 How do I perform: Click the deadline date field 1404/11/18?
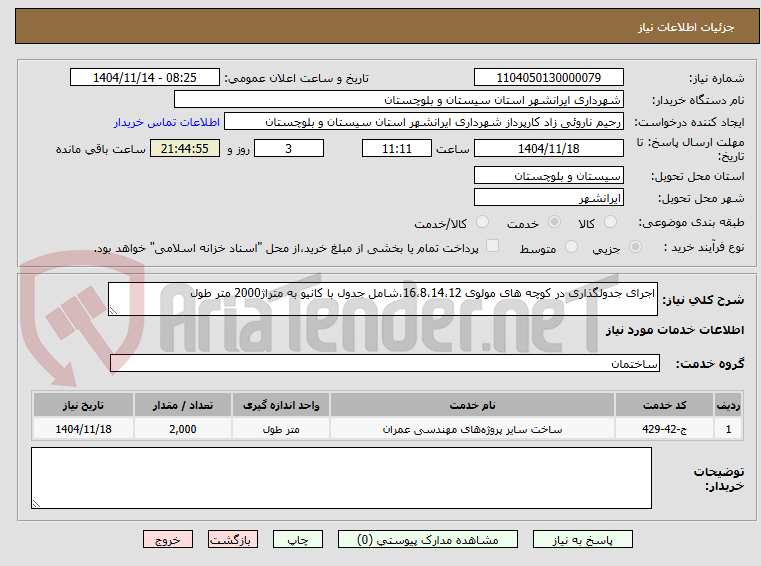548,149
